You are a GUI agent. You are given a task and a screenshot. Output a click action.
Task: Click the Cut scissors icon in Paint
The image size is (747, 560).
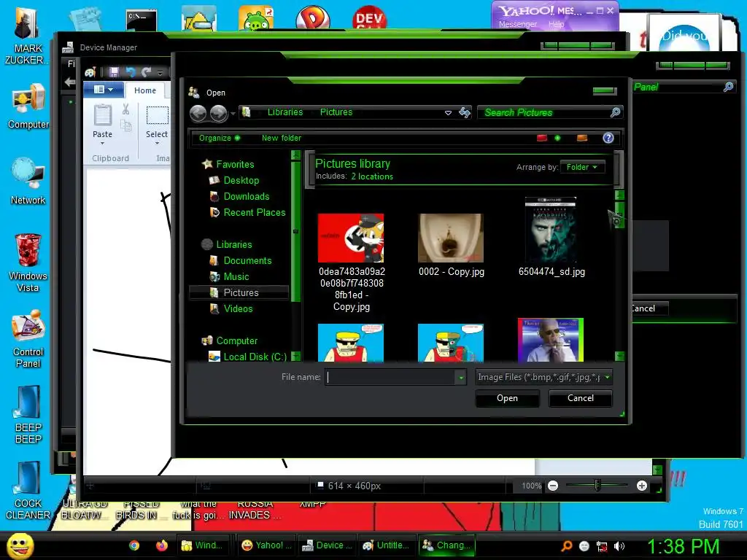(125, 109)
